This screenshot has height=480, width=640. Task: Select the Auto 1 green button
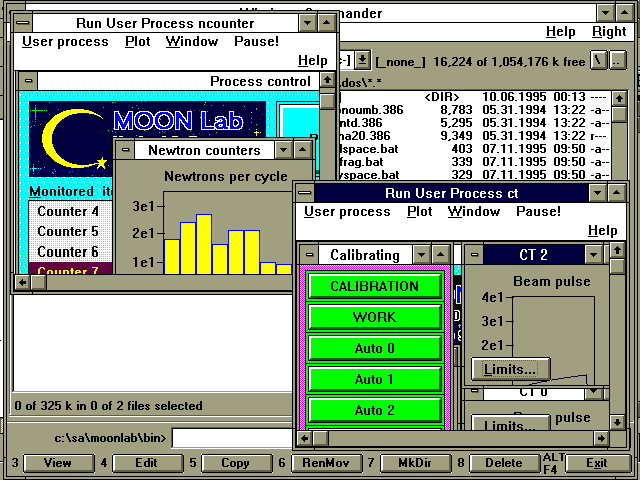point(374,379)
